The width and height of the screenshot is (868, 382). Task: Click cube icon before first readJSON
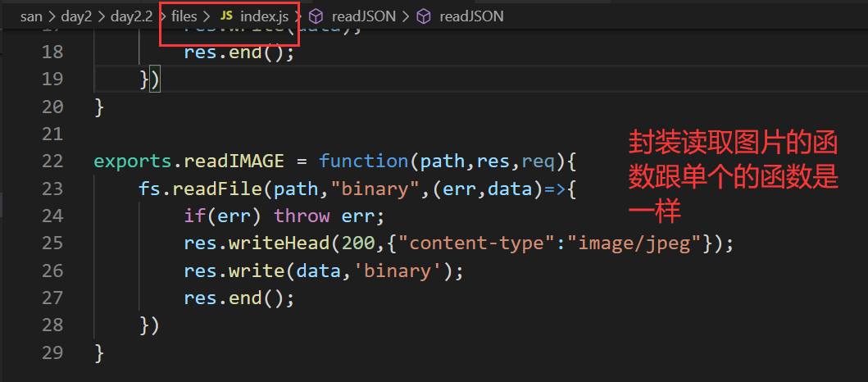pos(316,16)
